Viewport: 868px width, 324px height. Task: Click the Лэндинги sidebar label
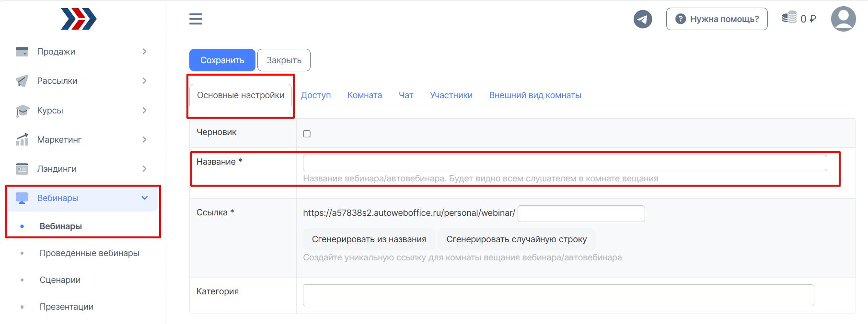click(x=57, y=169)
